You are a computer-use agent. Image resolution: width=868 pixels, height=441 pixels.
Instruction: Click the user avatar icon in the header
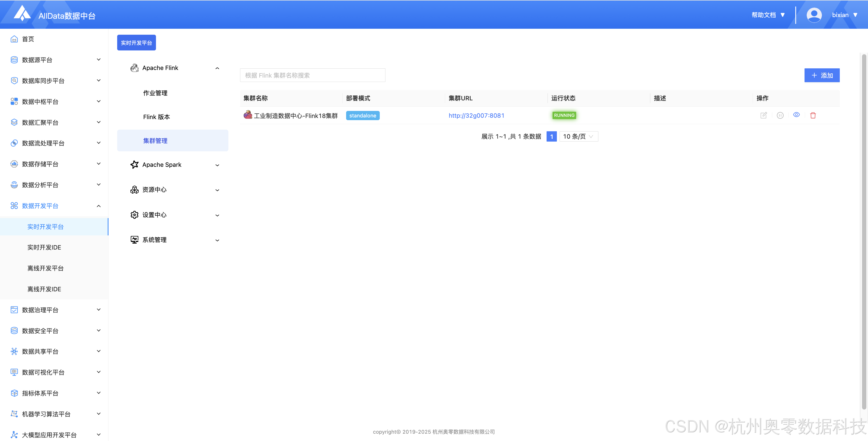[814, 15]
